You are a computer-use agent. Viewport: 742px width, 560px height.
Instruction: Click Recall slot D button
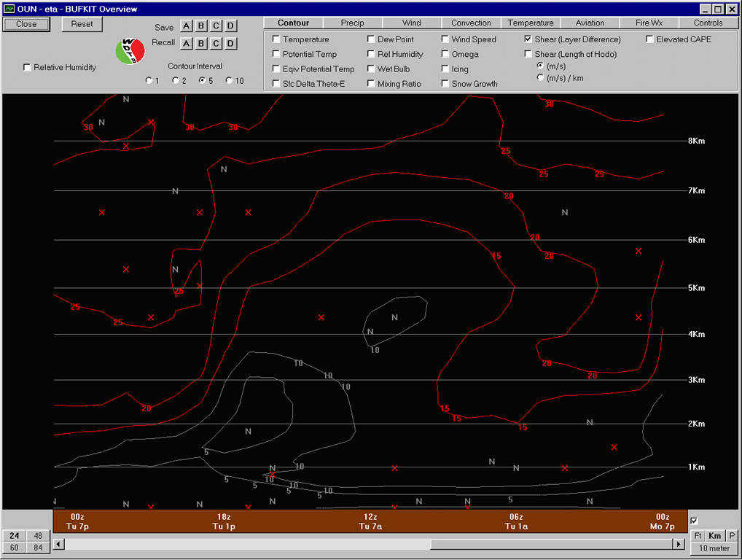coord(231,44)
